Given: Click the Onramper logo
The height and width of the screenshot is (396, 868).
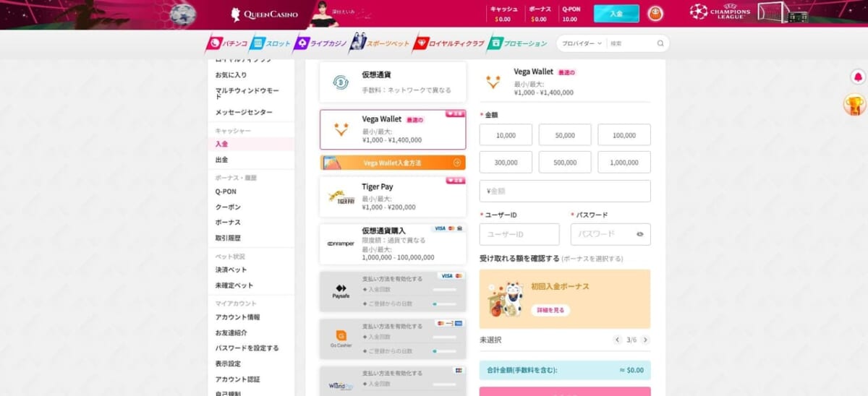Looking at the screenshot, I should coord(341,244).
